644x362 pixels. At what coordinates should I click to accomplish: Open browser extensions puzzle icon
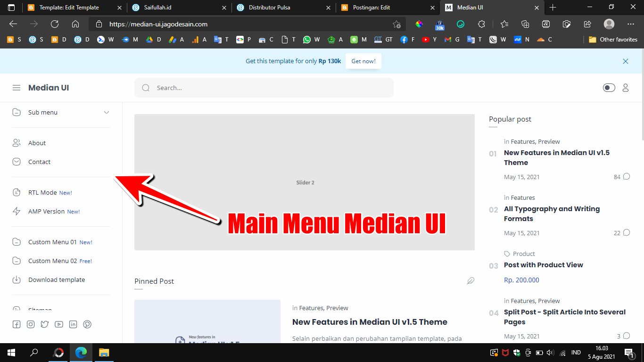(x=481, y=24)
